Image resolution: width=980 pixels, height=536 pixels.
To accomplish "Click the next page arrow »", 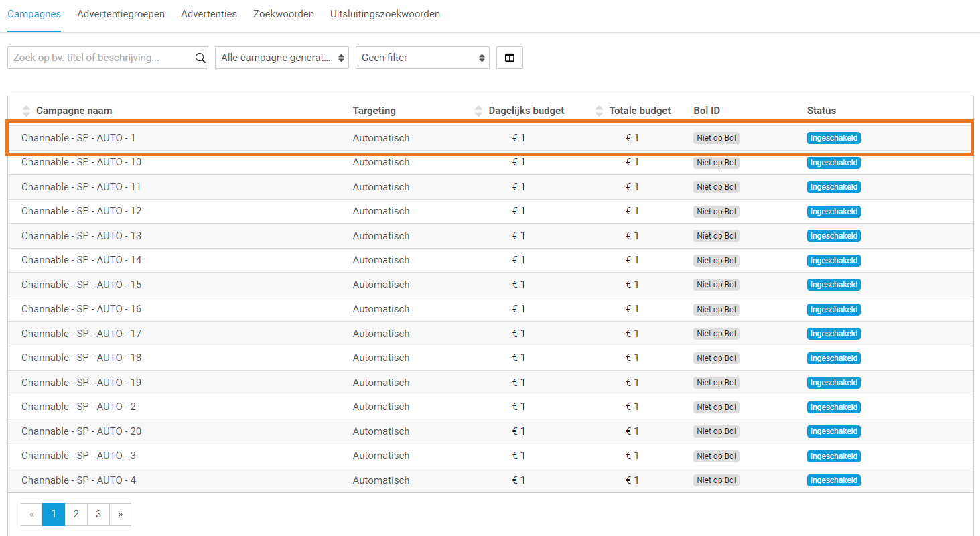I will (x=121, y=514).
